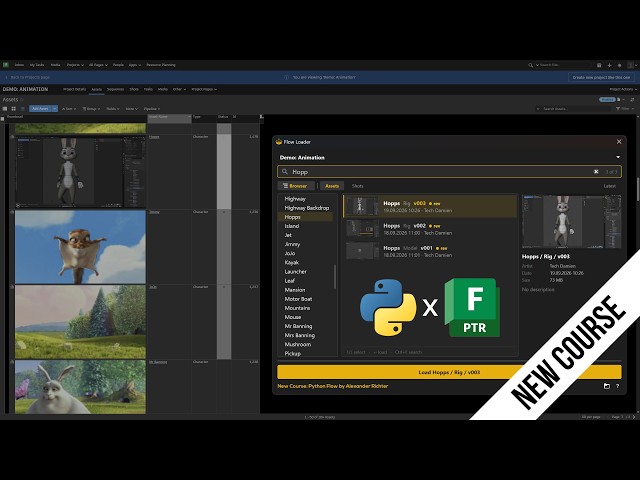Select the Assets tab in Flow Loader

(332, 186)
